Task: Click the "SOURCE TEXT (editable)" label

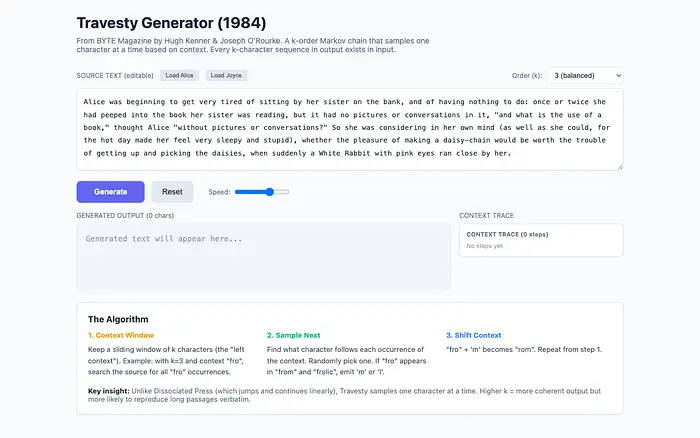Action: pos(114,75)
